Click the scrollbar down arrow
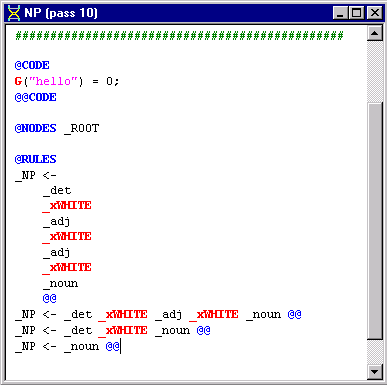 click(375, 372)
